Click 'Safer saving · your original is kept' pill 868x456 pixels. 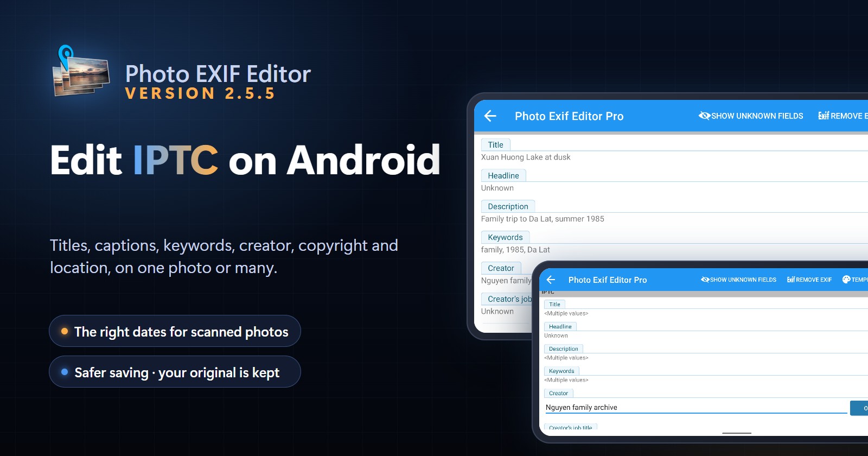(x=175, y=372)
